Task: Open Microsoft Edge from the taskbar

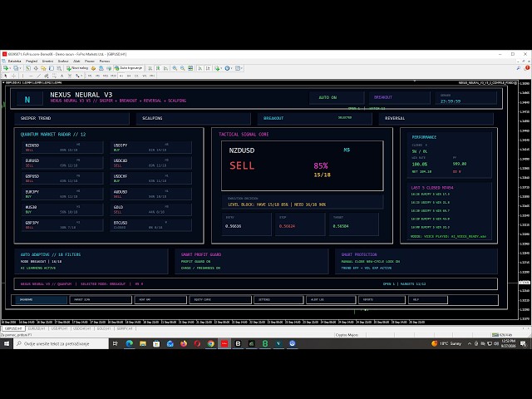Action: click(130, 343)
